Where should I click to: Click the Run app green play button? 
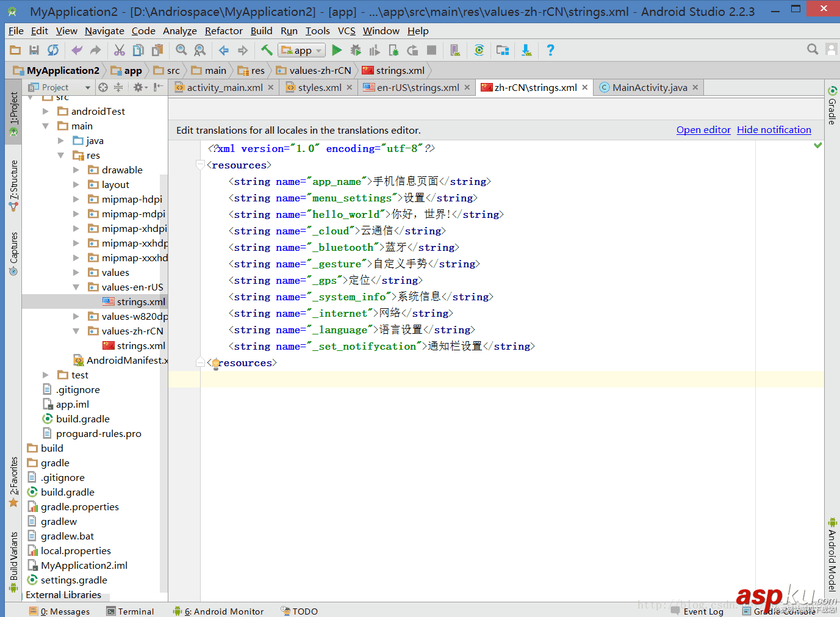pyautogui.click(x=337, y=50)
